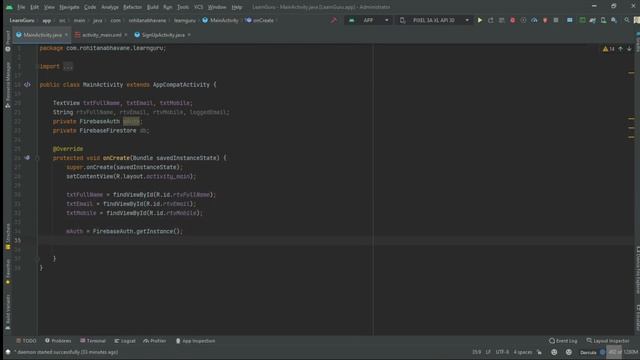Click the Apply Changes and Restart icon
The image size is (640, 360).
491,20
